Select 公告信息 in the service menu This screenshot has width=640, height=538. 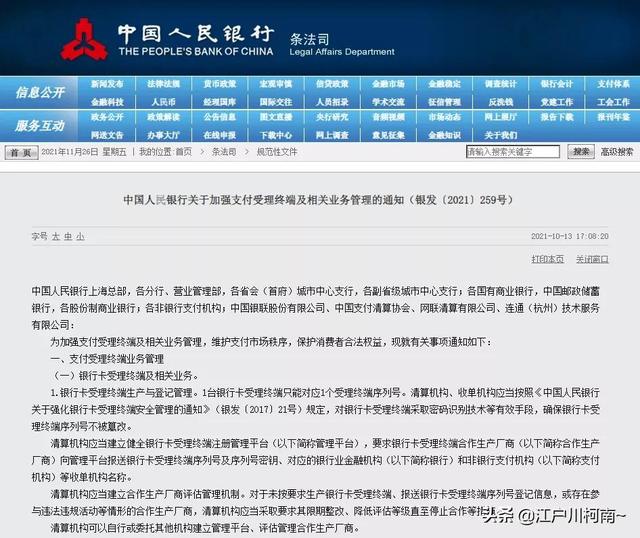tap(220, 117)
